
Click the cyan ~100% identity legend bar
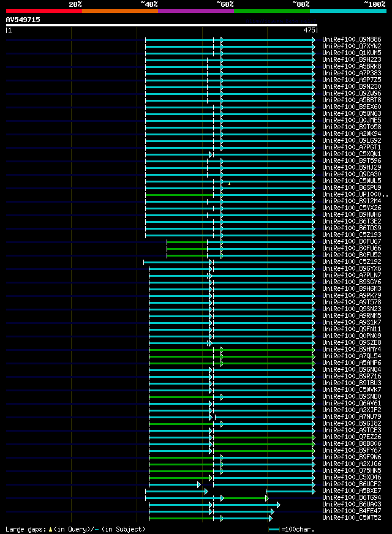click(348, 11)
